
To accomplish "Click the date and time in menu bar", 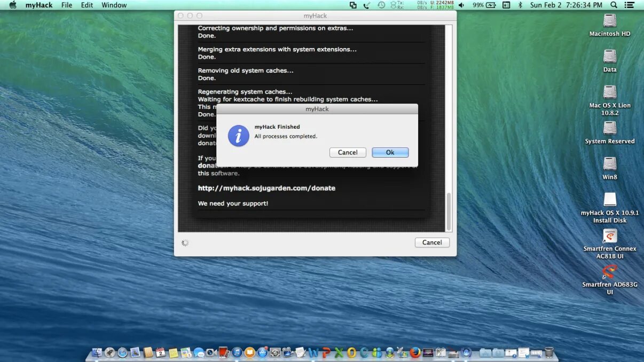I will (x=566, y=5).
